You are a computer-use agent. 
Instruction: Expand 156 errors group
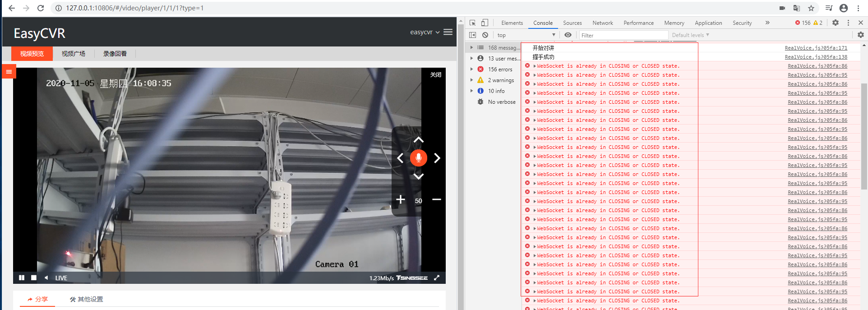tap(471, 69)
